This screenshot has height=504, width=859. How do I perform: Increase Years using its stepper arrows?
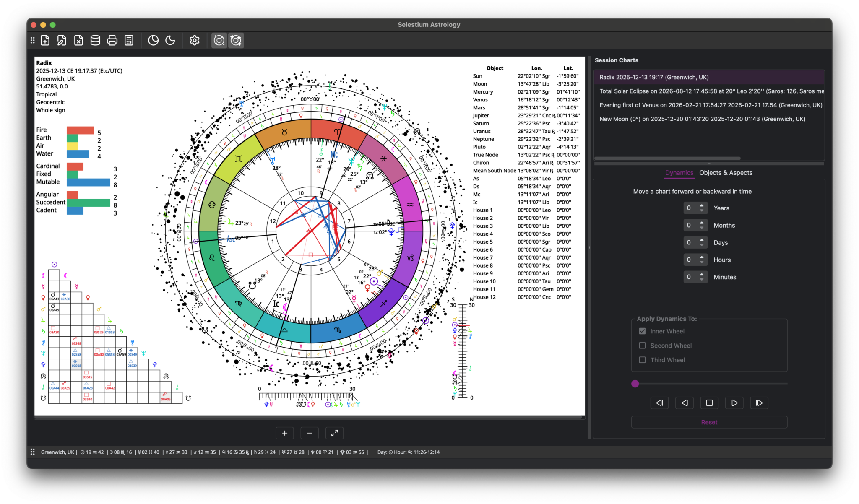point(702,206)
